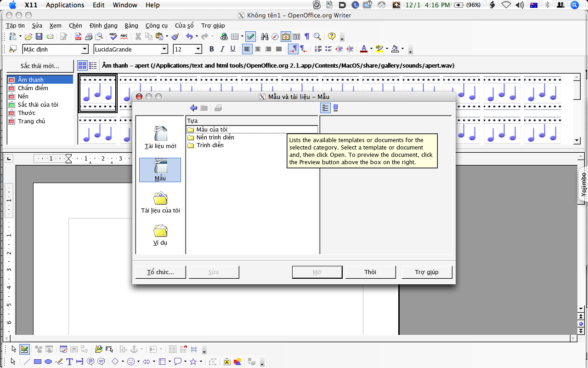The height and width of the screenshot is (368, 588).
Task: Click the Smiley symbol shapes tool
Action: (131, 362)
